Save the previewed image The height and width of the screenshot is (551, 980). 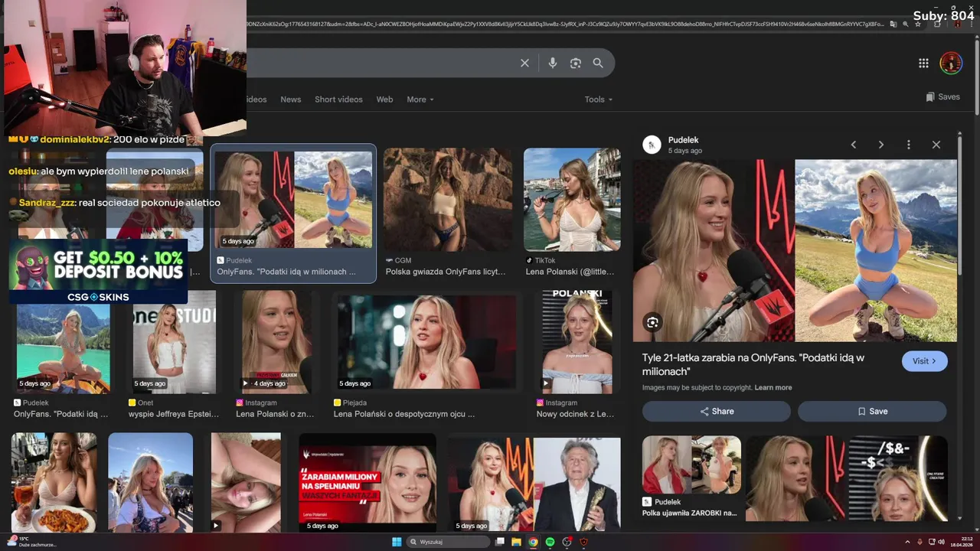(x=872, y=411)
